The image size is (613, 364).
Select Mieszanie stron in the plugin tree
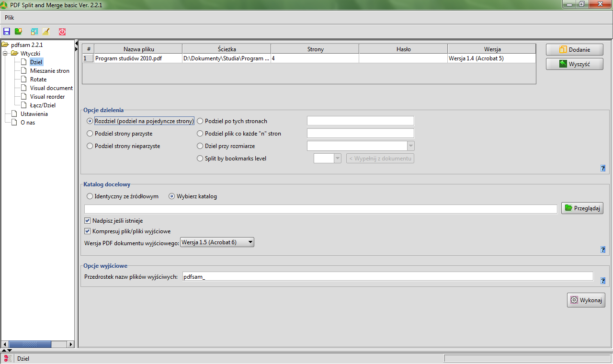49,71
